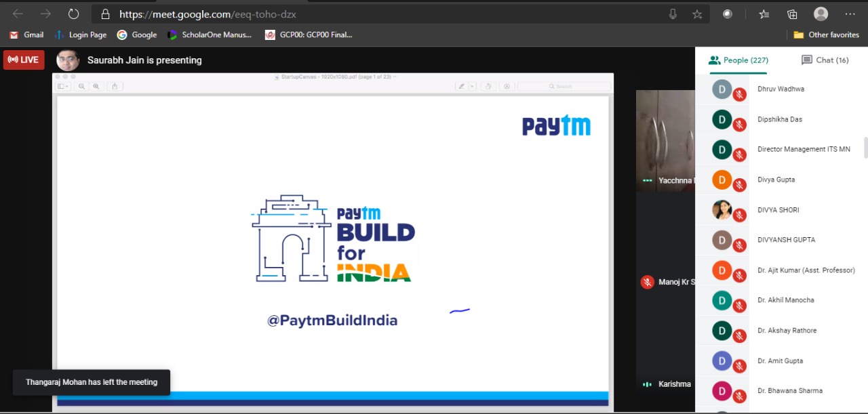View site info via the lock icon
The width and height of the screenshot is (868, 414).
[x=104, y=14]
